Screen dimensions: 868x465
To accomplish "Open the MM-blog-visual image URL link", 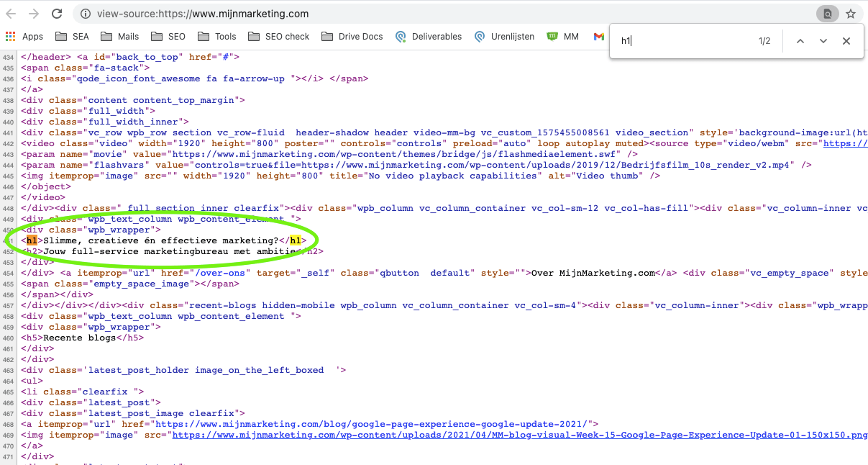I will click(520, 435).
